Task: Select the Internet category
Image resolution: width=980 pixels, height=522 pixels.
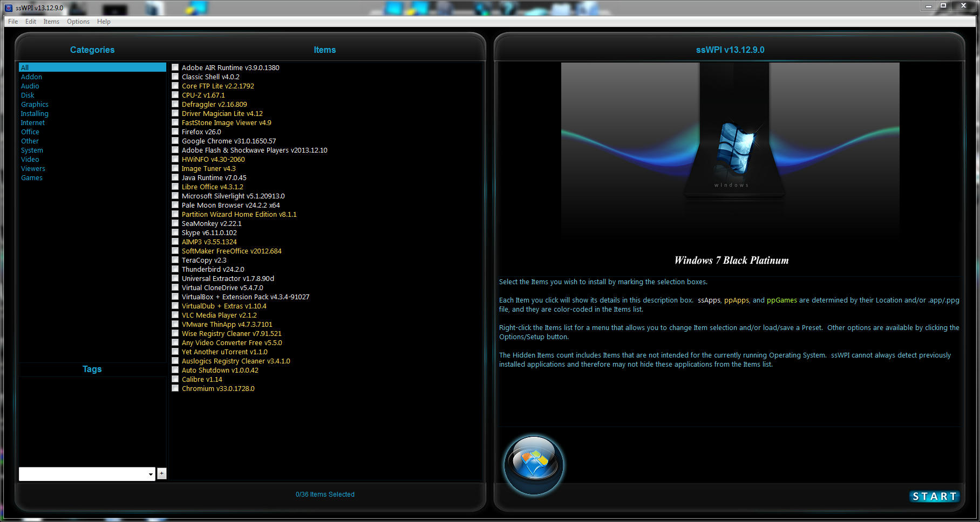Action: (x=32, y=122)
